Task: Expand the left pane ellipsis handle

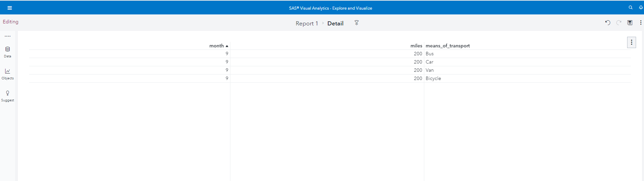Action: [x=8, y=36]
